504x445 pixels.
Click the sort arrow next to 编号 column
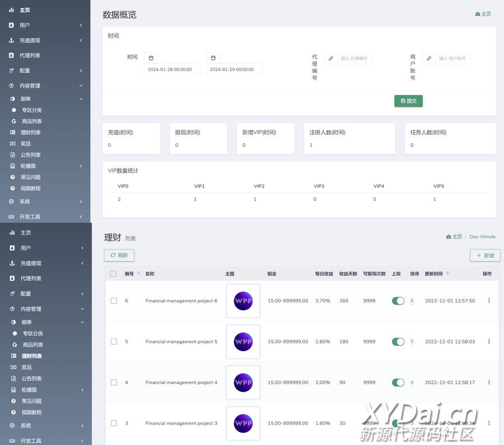point(138,274)
